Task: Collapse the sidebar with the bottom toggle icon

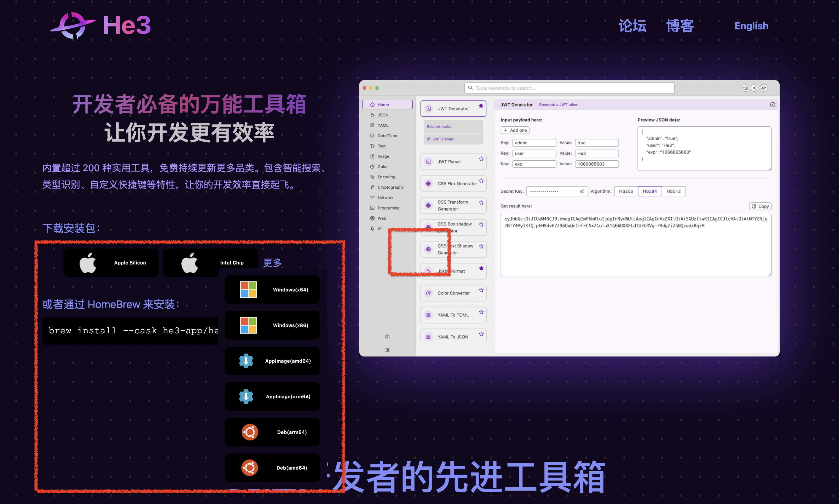Action: (x=387, y=350)
